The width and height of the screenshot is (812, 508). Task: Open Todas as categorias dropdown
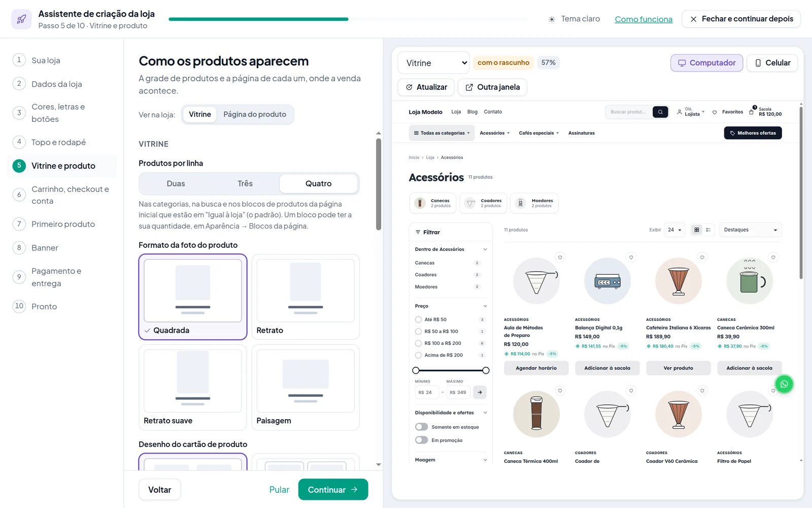pos(442,133)
